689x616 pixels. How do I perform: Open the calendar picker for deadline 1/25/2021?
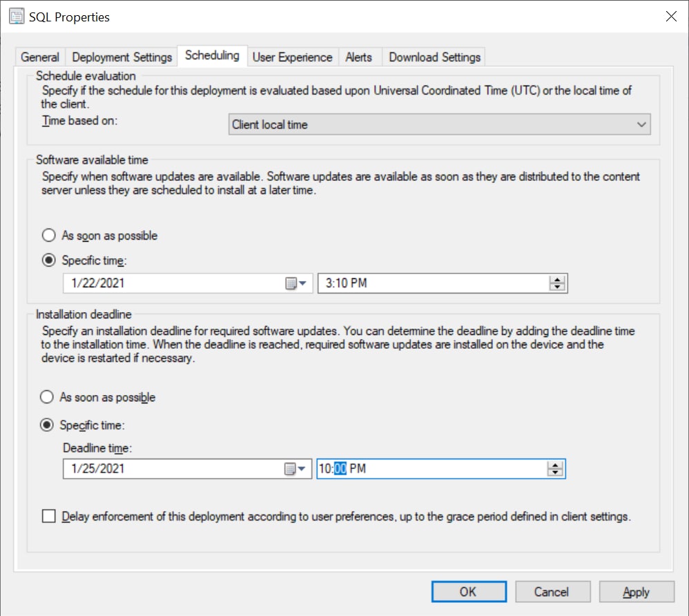pos(295,469)
